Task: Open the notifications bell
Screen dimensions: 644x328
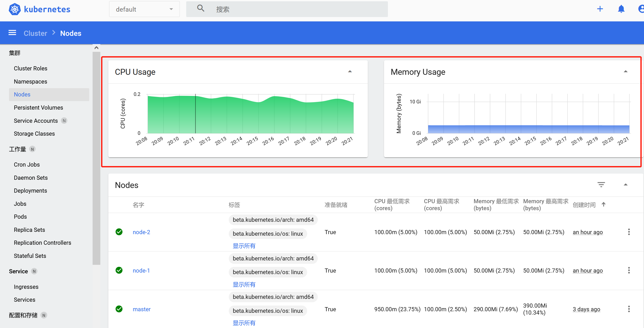Action: click(621, 9)
